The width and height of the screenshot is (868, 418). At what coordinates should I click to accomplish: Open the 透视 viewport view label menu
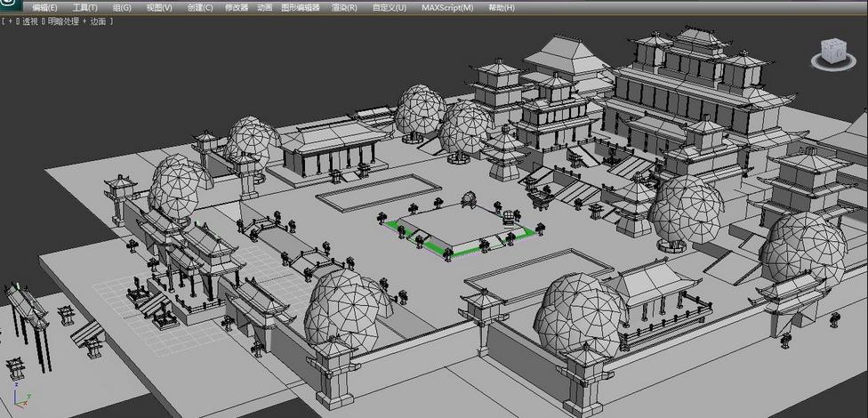[x=30, y=20]
